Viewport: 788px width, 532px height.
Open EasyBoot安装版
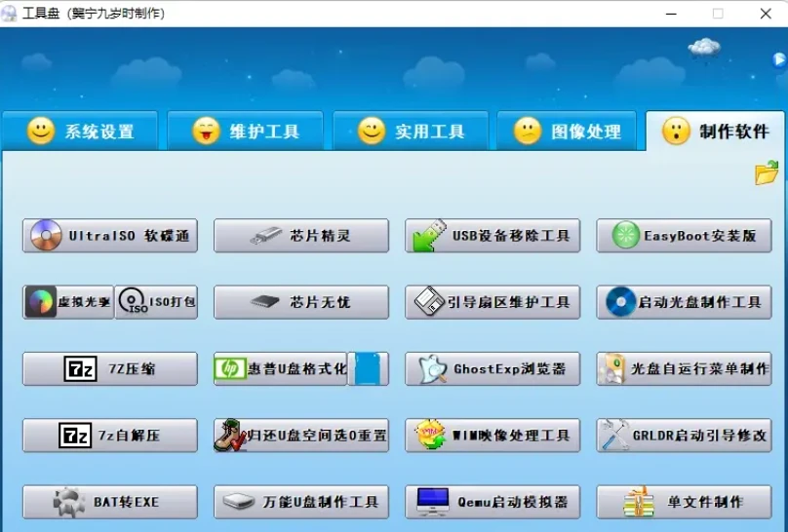(684, 236)
